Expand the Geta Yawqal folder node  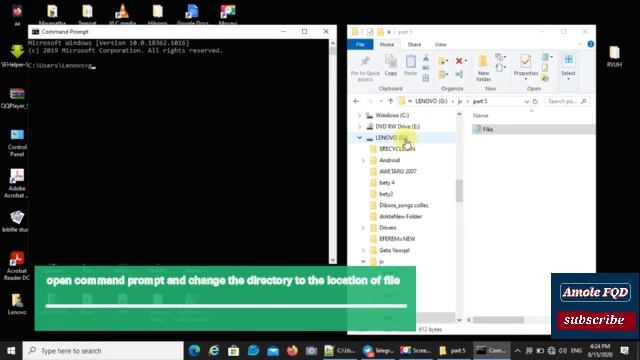pos(363,250)
